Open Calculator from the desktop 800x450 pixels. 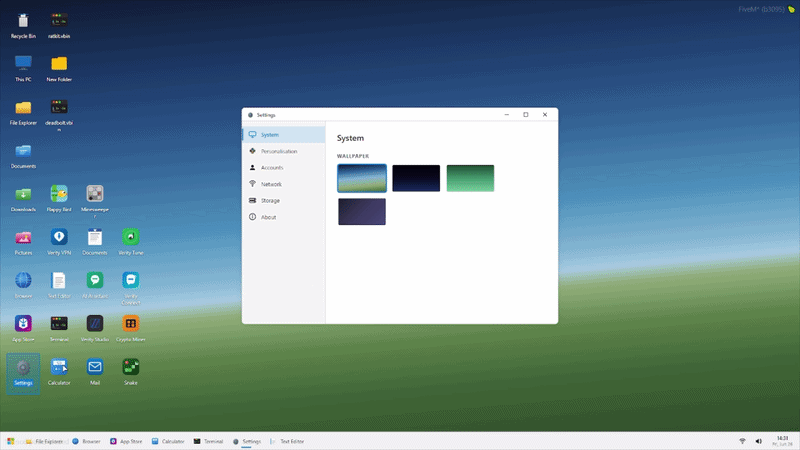(x=59, y=372)
